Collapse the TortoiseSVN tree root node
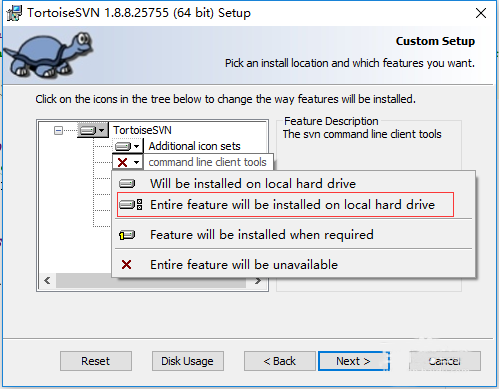This screenshot has height=389, width=499. coord(58,130)
